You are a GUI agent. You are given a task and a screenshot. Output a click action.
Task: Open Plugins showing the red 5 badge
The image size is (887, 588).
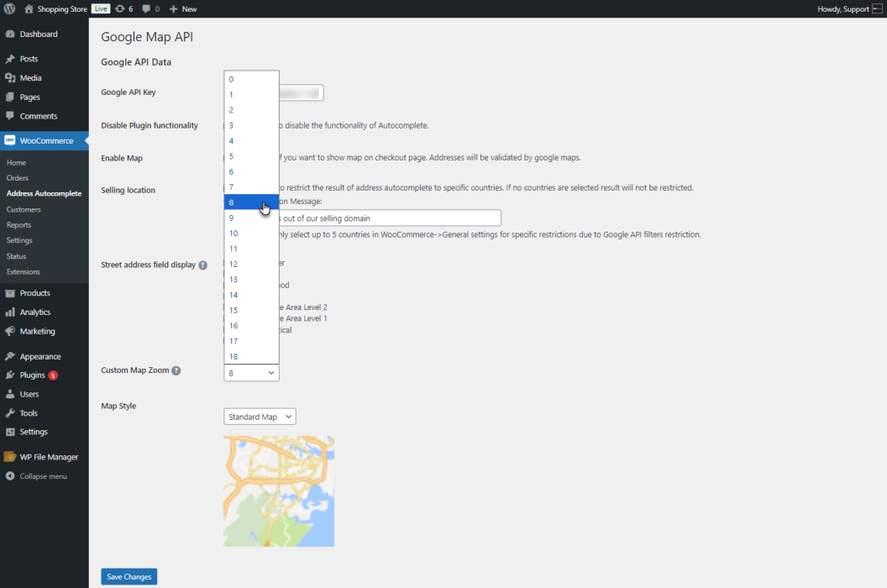tap(34, 375)
